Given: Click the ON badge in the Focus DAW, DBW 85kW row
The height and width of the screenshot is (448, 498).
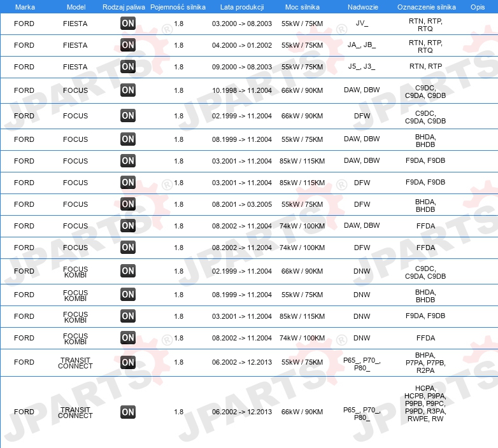Looking at the screenshot, I should coord(128,160).
